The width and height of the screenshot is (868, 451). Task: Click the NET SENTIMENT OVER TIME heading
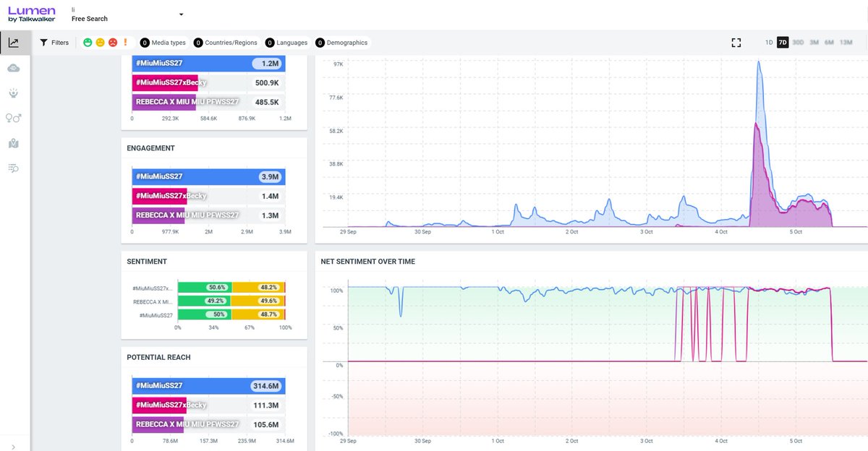coord(368,262)
